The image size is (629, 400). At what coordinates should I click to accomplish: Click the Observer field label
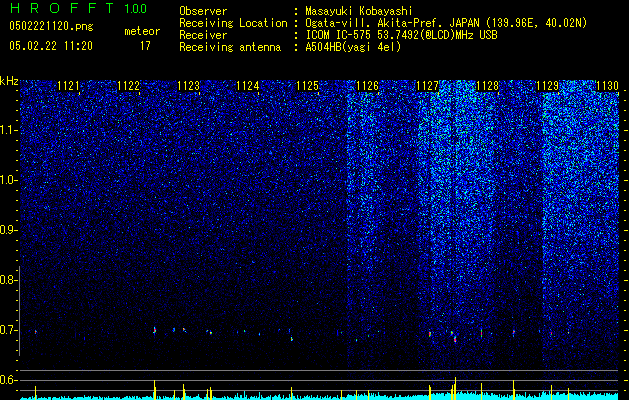[203, 11]
